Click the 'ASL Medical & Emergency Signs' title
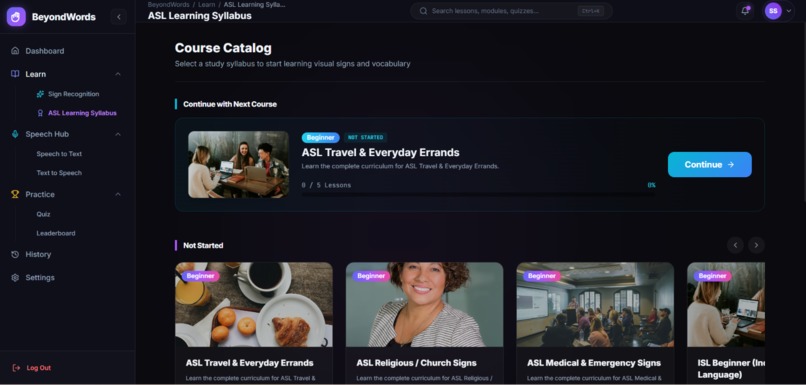Screen dimensions: 806x385 (x=594, y=363)
